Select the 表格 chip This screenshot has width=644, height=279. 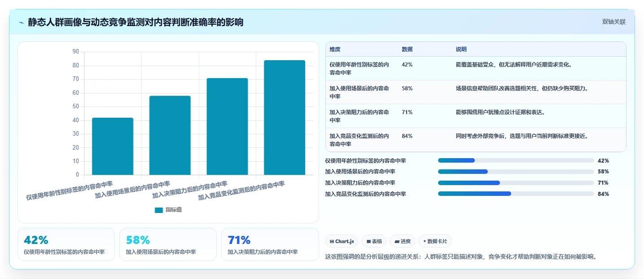tap(374, 241)
